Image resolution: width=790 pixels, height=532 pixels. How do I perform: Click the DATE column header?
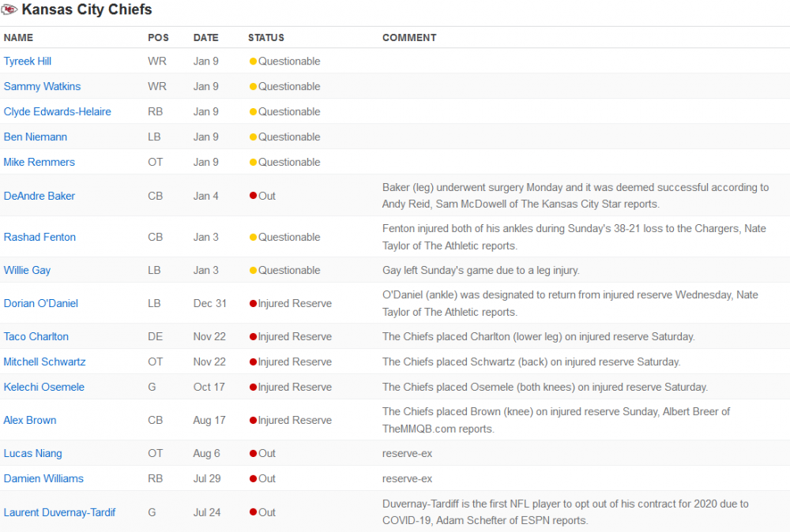pos(205,38)
